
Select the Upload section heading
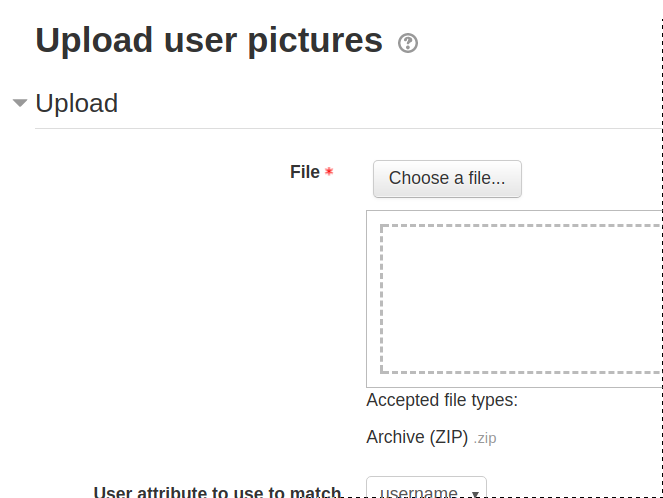[77, 103]
